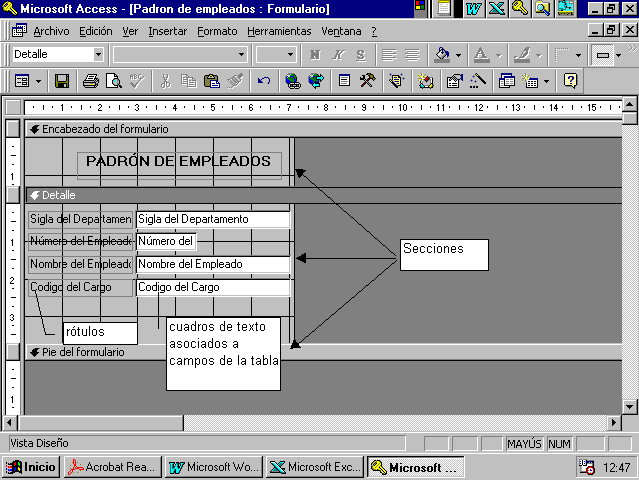639x480 pixels.
Task: Expand the font name dropdown list
Action: coord(241,54)
